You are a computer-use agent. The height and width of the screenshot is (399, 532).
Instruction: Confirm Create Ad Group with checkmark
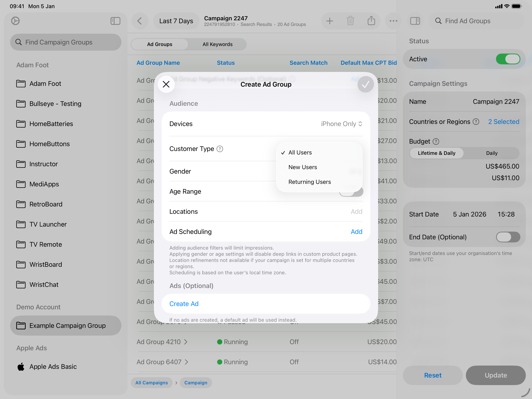pyautogui.click(x=365, y=85)
